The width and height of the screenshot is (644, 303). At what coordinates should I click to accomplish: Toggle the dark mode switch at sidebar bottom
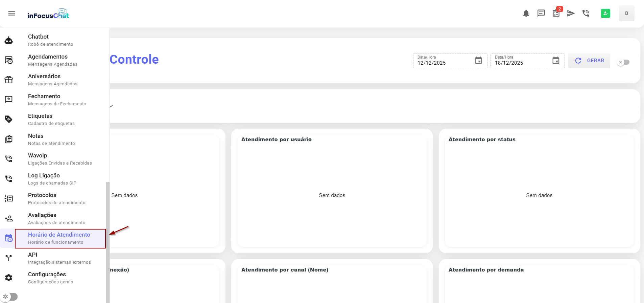click(x=10, y=297)
